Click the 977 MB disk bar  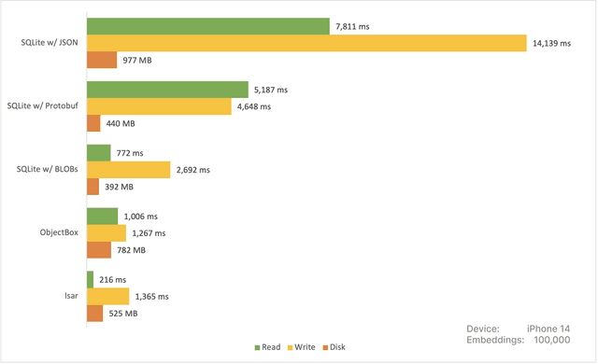click(102, 60)
